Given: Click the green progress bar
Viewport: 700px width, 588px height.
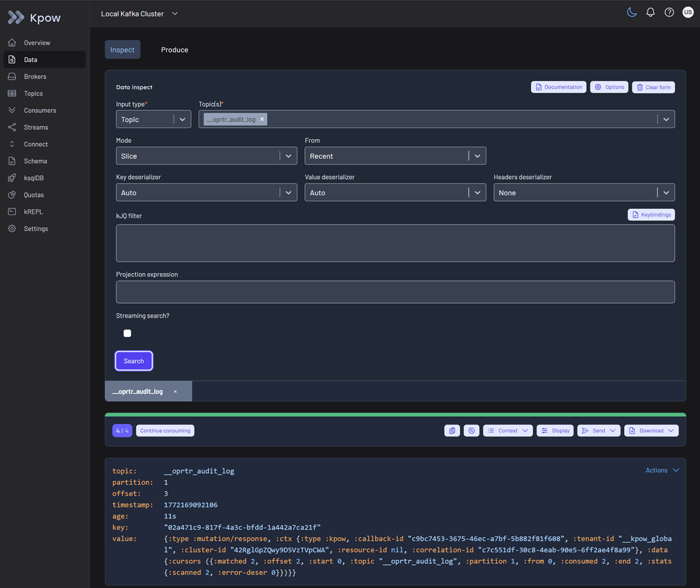Looking at the screenshot, I should click(395, 415).
